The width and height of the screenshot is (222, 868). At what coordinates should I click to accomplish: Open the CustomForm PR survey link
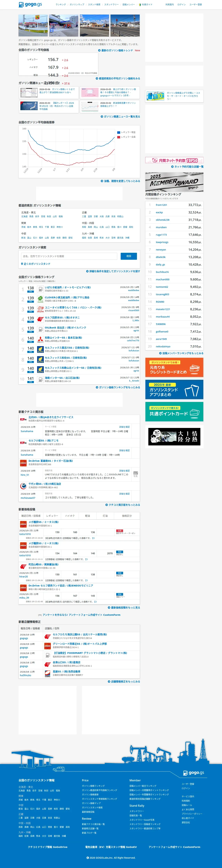pos(81,615)
